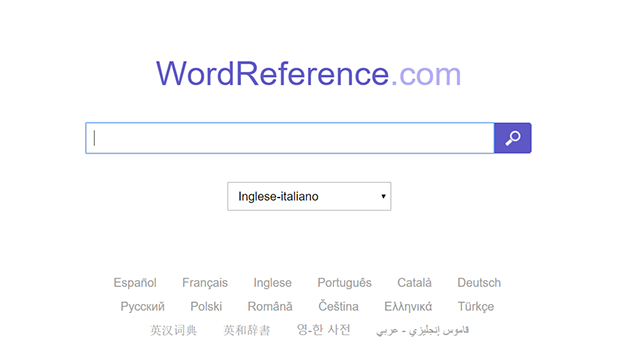Select the Inglese language link
This screenshot has width=640, height=360.
coord(272,282)
